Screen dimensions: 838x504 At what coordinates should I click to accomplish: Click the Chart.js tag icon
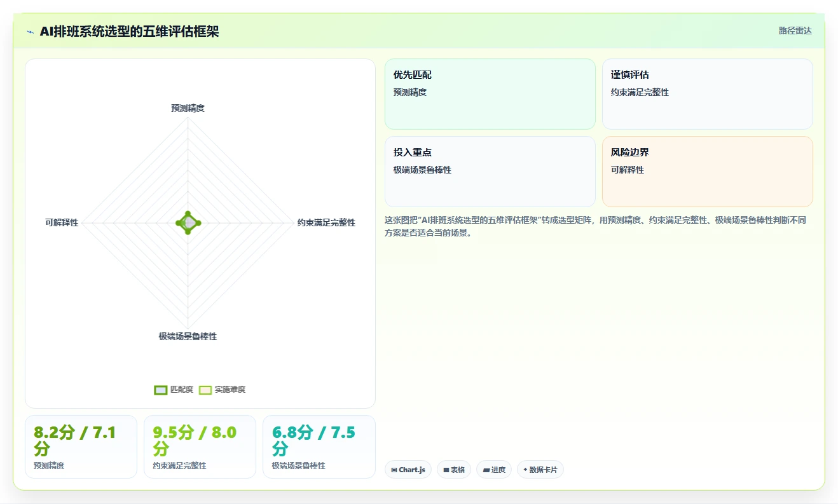pos(394,470)
